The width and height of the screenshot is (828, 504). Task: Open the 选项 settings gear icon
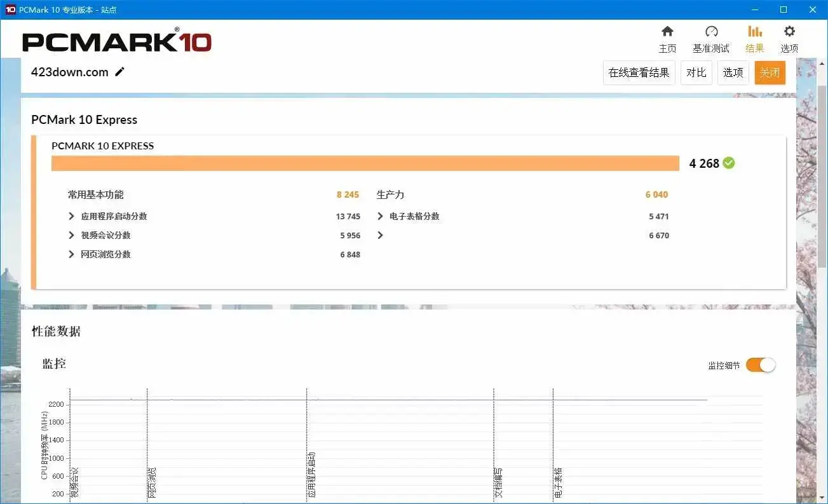tap(789, 38)
